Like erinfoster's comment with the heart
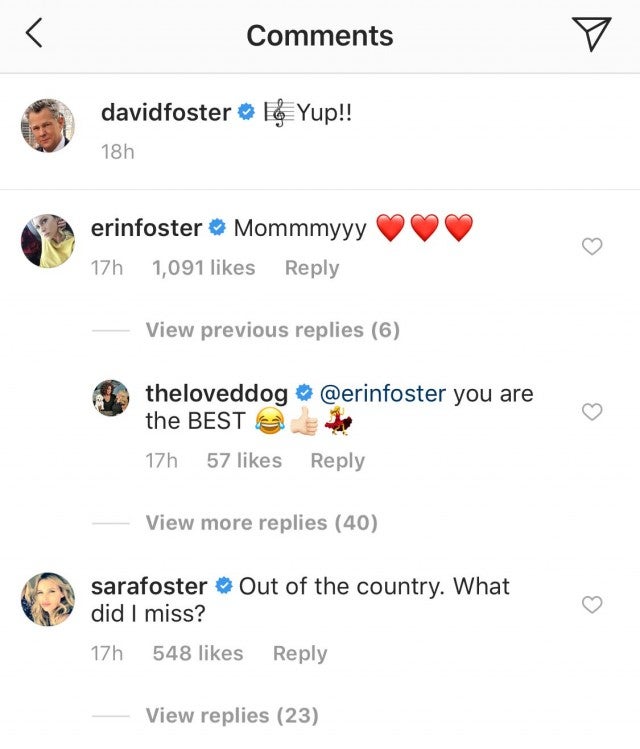Image resolution: width=640 pixels, height=749 pixels. [x=592, y=246]
